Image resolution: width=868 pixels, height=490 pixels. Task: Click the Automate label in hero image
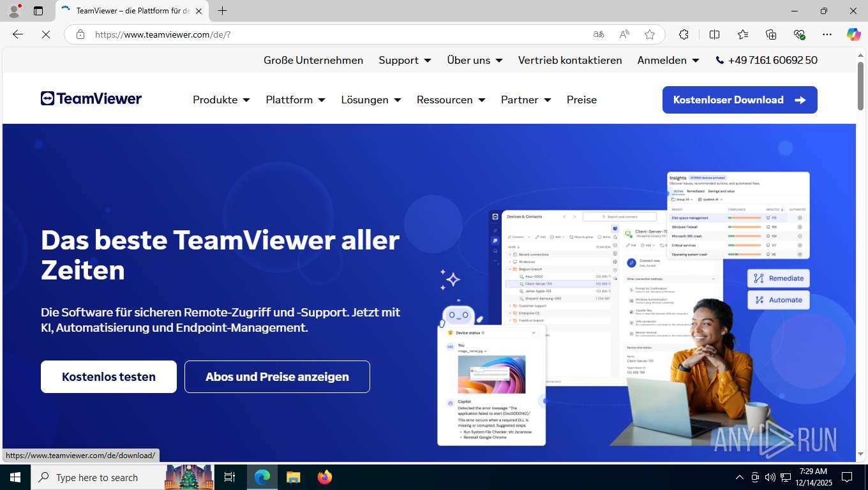coord(779,300)
